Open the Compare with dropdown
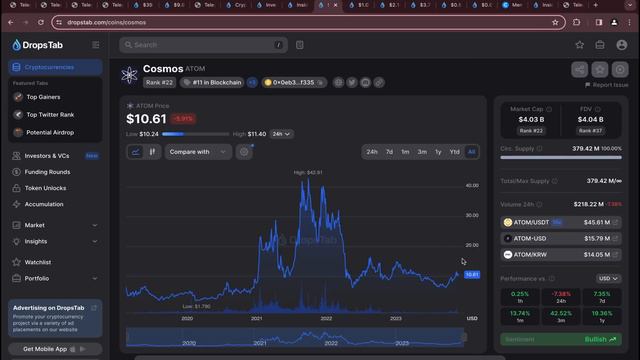Screen dimensions: 640x360 point(198,152)
